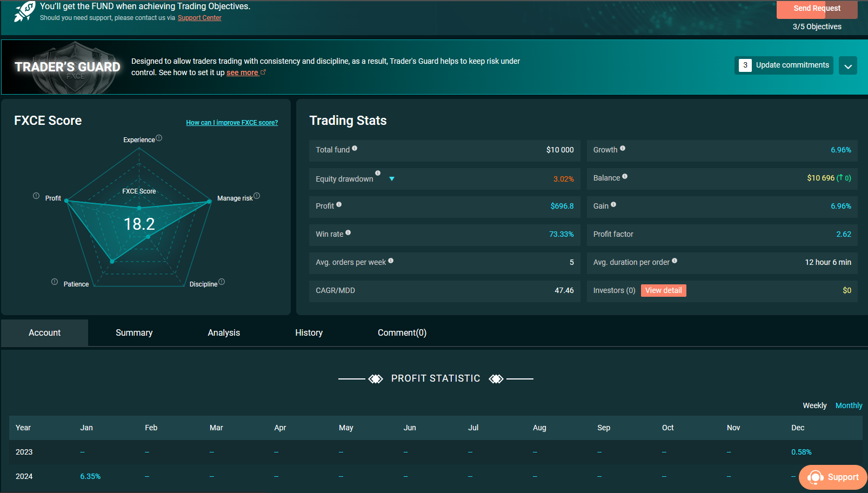
Task: Click the rocket icon in the top banner
Action: coord(25,11)
